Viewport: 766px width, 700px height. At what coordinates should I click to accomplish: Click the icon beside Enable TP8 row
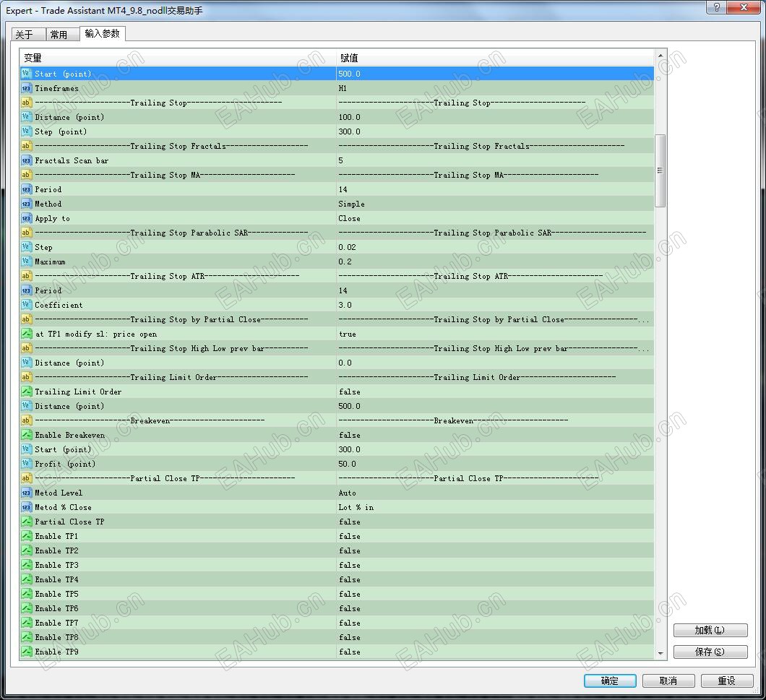click(x=27, y=637)
